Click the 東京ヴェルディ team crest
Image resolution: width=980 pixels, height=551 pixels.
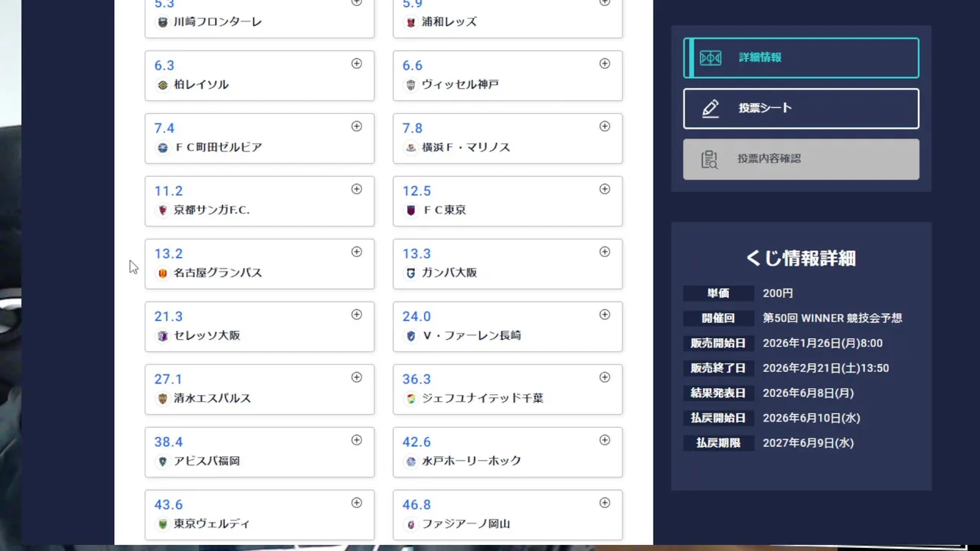coord(162,524)
